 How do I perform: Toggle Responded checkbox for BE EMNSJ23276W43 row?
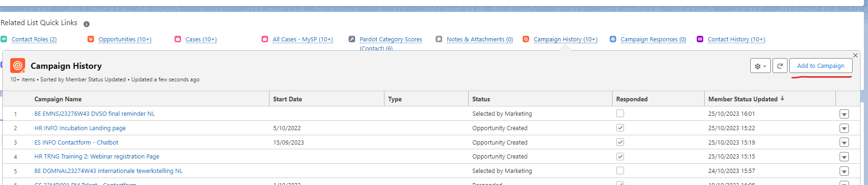pos(620,113)
